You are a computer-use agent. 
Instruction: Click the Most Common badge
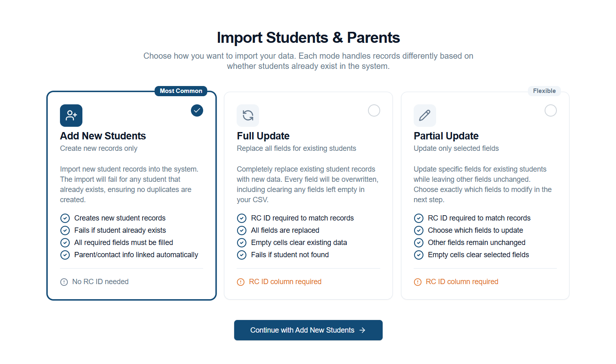pyautogui.click(x=181, y=91)
